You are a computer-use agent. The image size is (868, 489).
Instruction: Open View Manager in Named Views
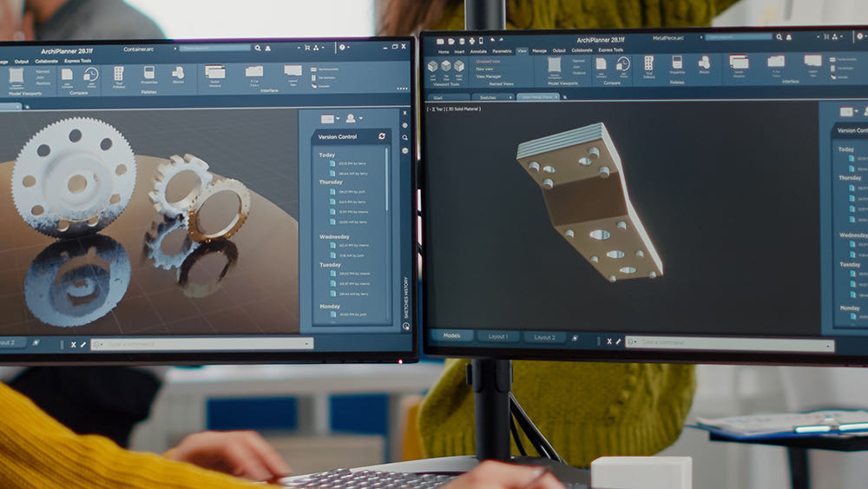click(489, 76)
